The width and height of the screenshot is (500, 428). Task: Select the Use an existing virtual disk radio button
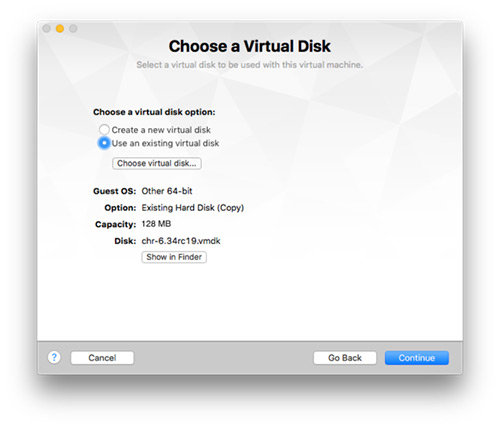[x=104, y=143]
